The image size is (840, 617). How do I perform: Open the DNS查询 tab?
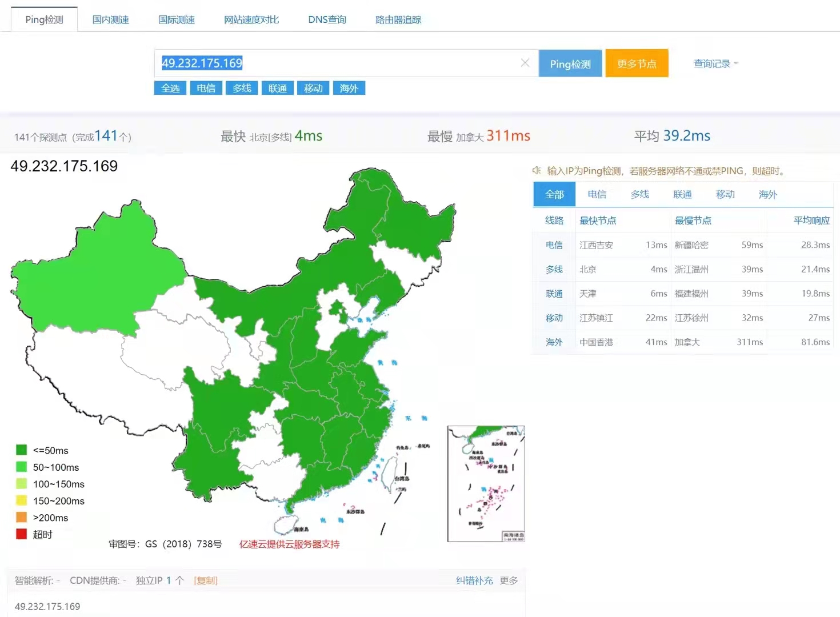click(327, 19)
